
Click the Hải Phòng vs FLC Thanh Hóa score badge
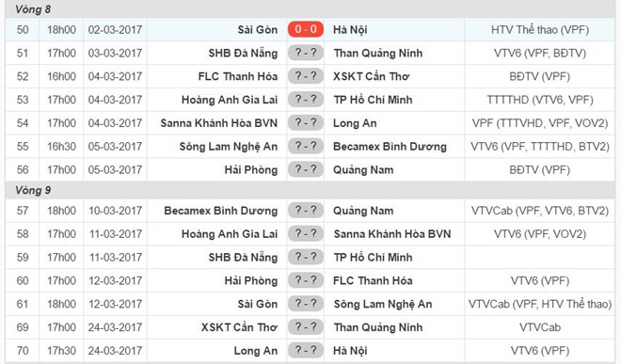click(x=306, y=280)
